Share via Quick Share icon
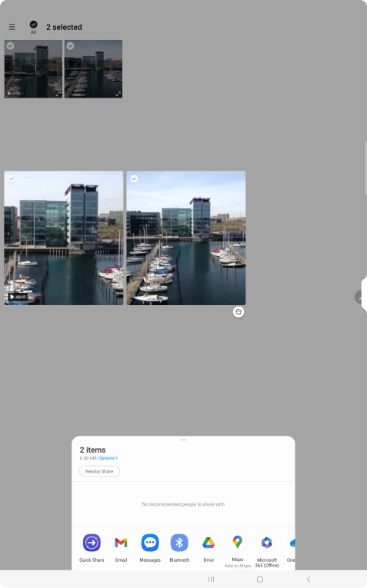 (92, 543)
